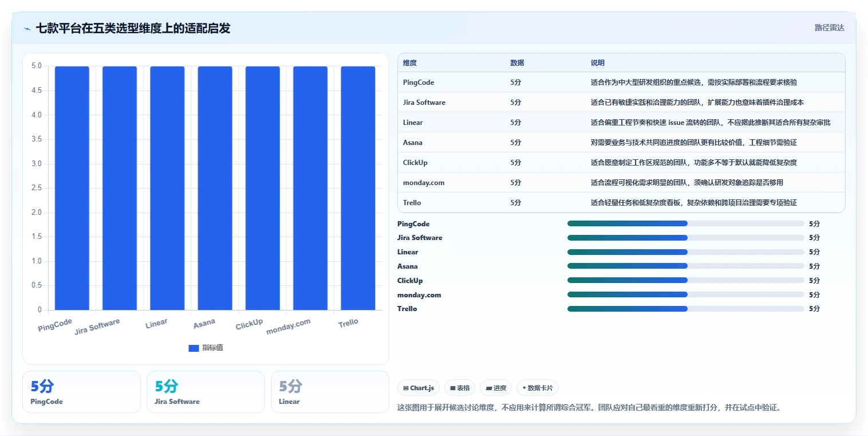Click the monday.com x-axis label under the chart
The height and width of the screenshot is (436, 868).
289,327
